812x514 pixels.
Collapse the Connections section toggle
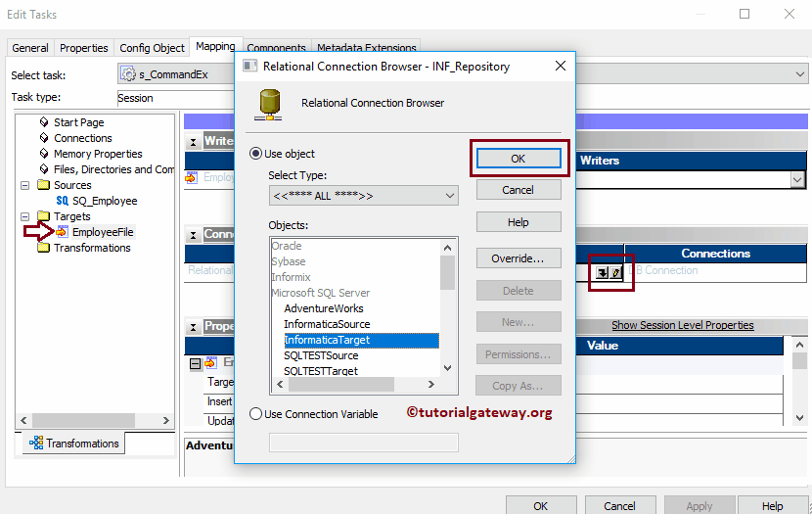(193, 235)
